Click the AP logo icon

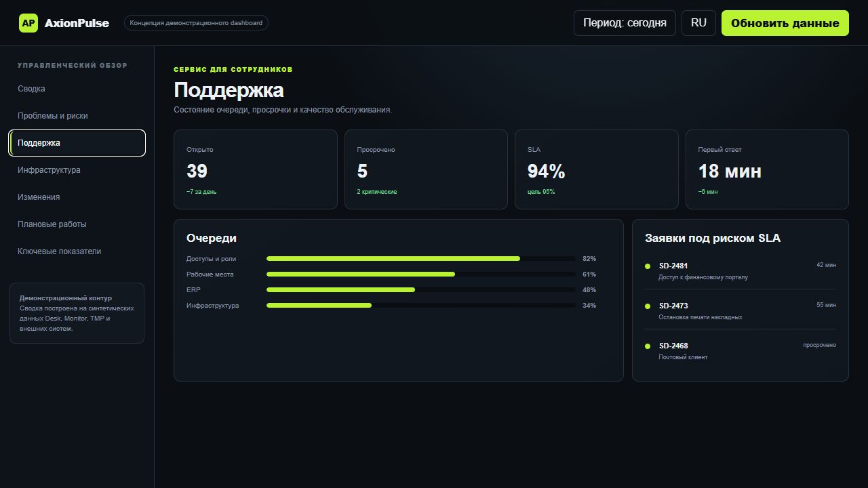[28, 23]
